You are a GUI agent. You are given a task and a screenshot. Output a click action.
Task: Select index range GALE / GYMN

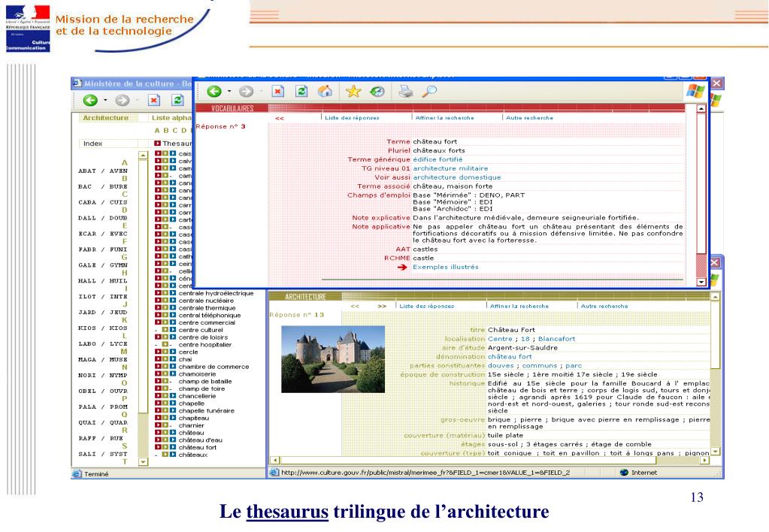102,264
